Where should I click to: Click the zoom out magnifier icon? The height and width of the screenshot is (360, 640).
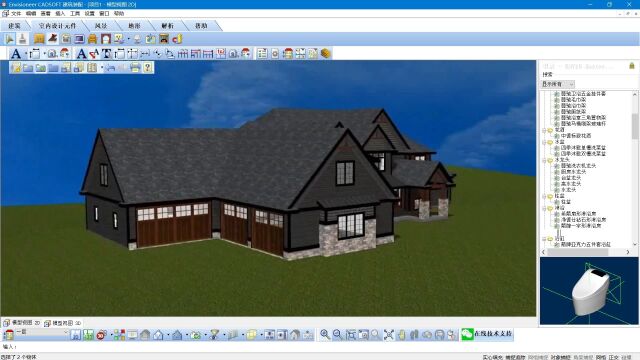(x=338, y=335)
